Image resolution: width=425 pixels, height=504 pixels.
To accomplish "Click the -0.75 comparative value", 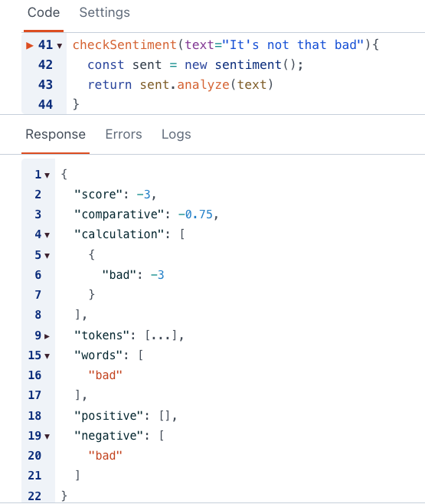I will [x=195, y=214].
